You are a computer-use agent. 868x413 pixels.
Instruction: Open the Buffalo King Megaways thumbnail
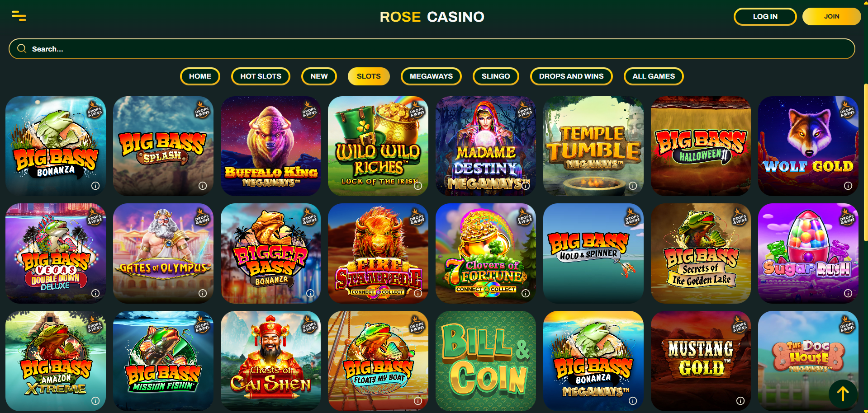point(271,146)
